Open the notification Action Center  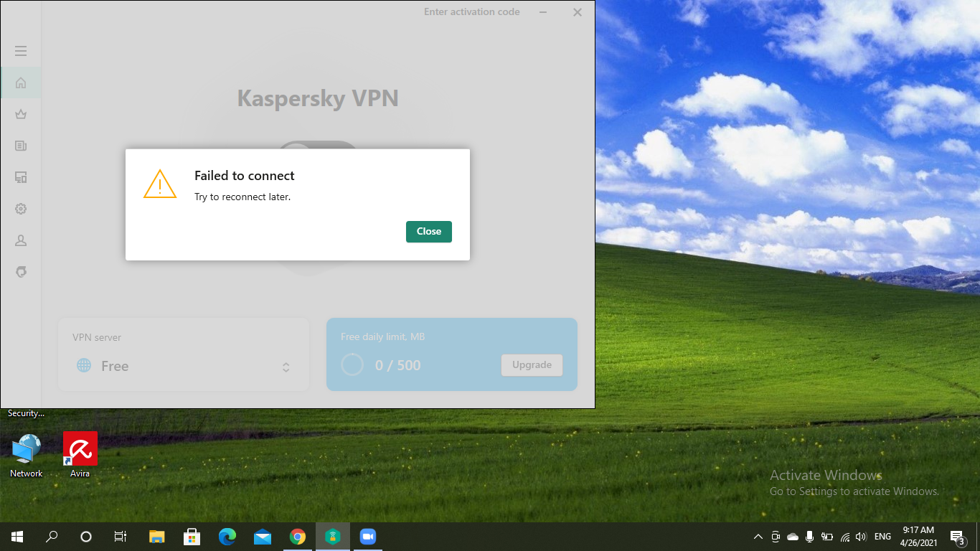coord(957,537)
